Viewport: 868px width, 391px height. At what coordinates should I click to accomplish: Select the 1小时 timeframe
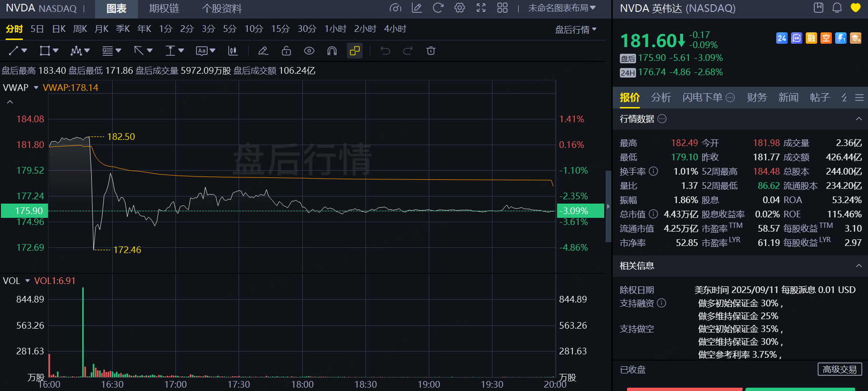(x=335, y=29)
